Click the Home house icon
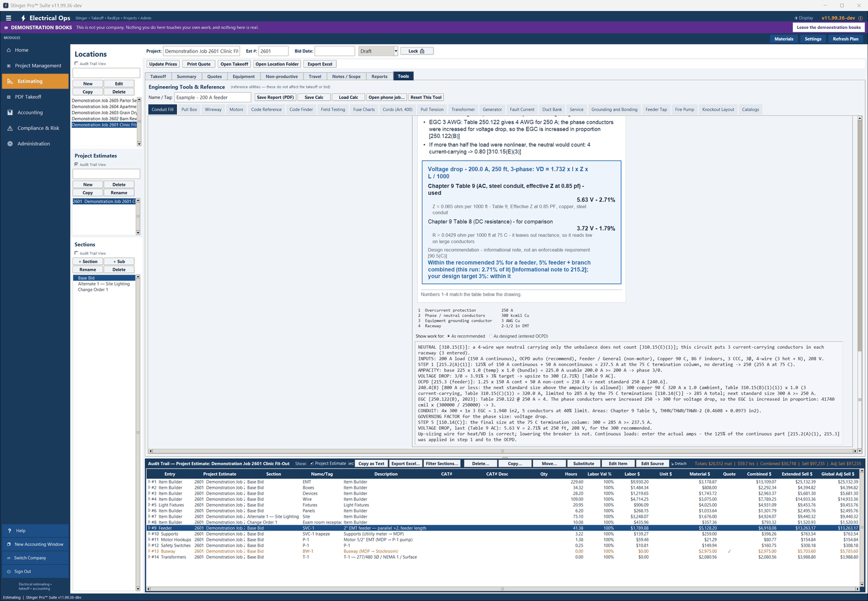Viewport: 868px width, 601px height. (x=9, y=50)
